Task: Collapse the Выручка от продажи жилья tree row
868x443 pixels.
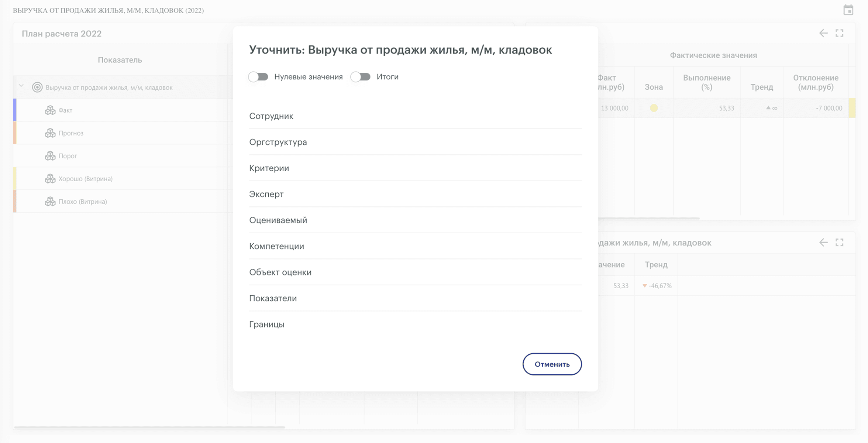Action: [21, 86]
